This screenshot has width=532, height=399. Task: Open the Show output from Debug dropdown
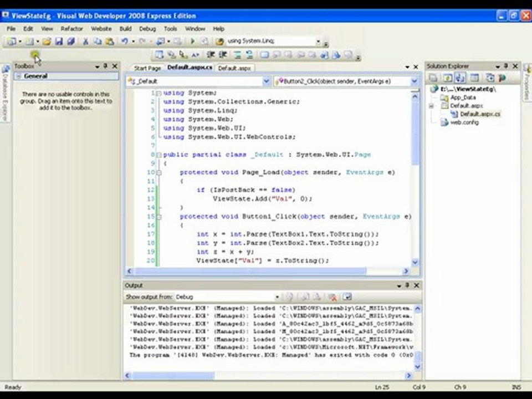tap(277, 297)
